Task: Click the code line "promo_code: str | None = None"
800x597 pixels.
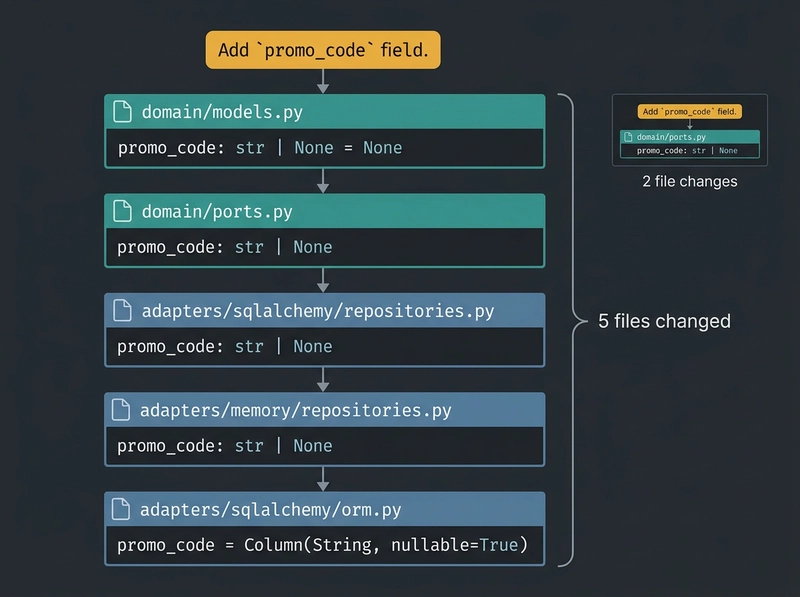Action: 260,148
